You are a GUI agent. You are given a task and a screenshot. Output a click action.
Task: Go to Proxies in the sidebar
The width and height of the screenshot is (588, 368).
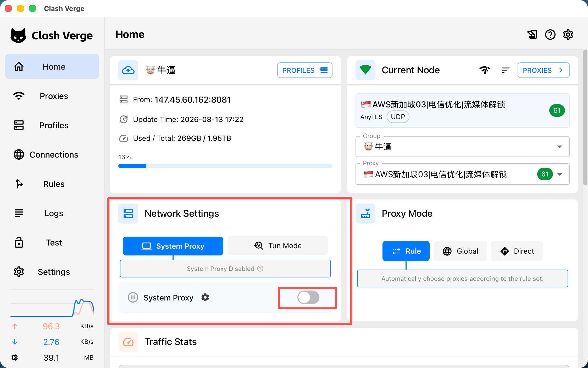tap(52, 96)
